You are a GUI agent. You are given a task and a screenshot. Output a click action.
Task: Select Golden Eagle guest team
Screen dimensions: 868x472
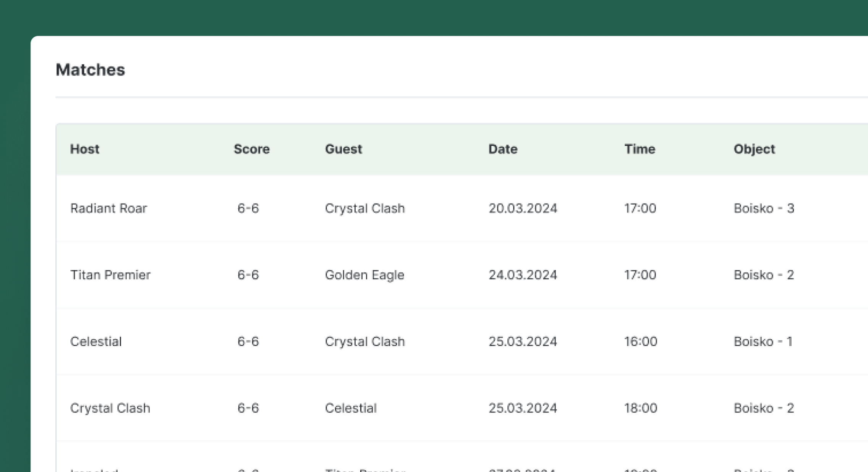[x=364, y=275]
